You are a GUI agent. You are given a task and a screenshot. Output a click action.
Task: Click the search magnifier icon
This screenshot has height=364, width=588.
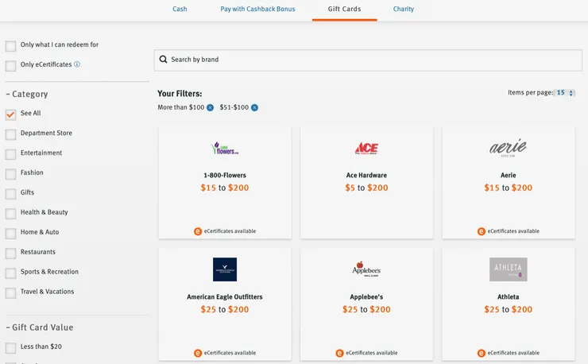pos(164,60)
